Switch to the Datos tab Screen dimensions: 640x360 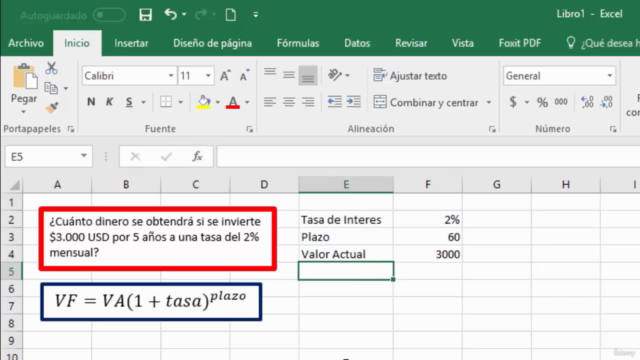[x=357, y=43]
